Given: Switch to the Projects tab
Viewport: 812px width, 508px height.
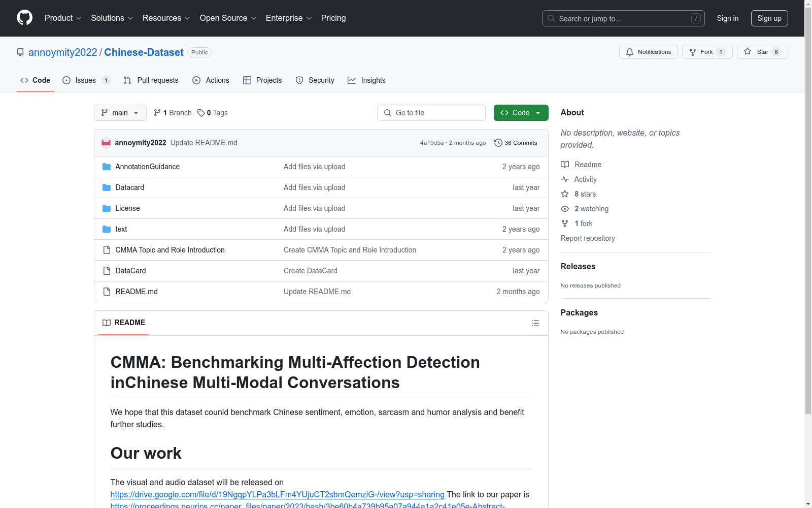Looking at the screenshot, I should (x=262, y=80).
